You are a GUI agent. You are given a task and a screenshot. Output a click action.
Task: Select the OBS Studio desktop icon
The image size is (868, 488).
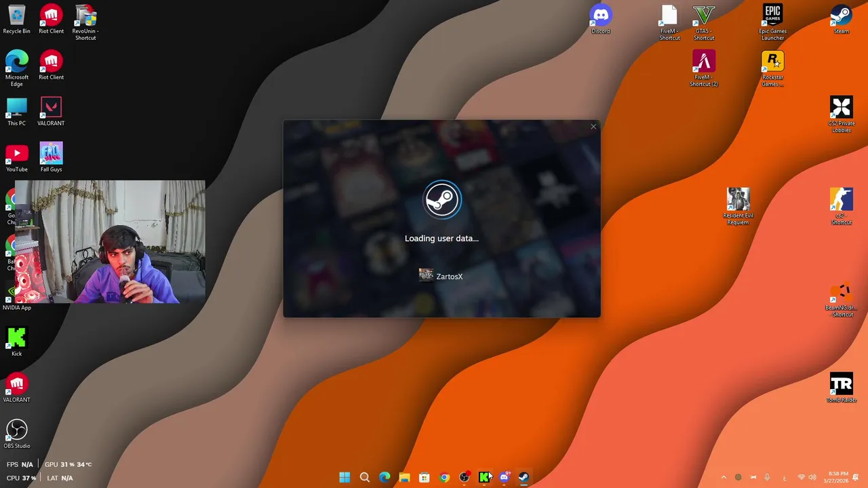(x=16, y=434)
